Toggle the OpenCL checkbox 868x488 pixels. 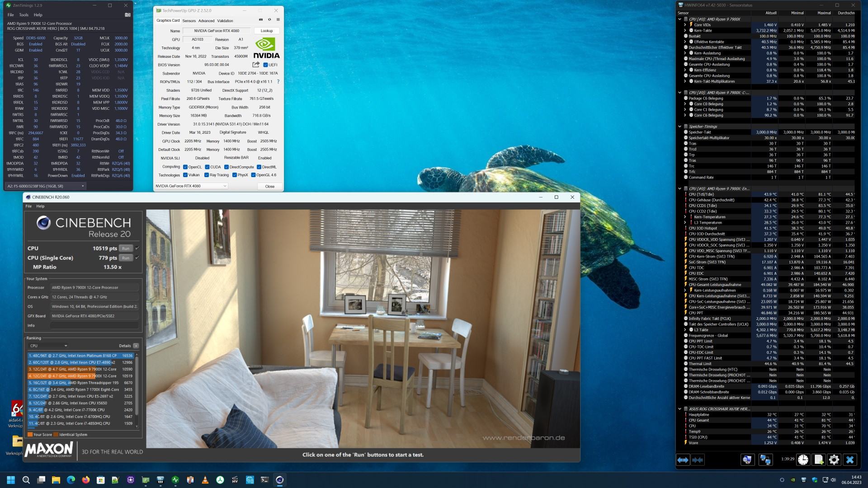(x=185, y=167)
